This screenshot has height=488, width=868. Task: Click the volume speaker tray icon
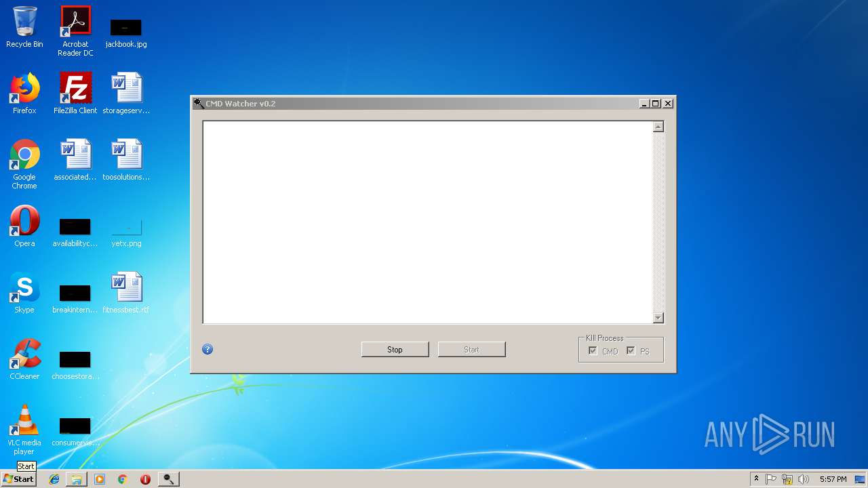[x=804, y=479]
